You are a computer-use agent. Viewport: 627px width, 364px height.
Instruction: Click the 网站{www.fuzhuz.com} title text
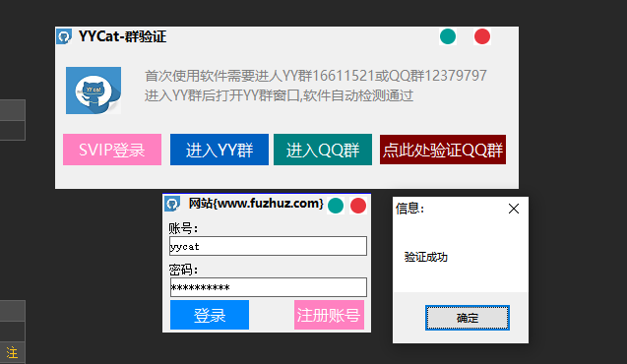[x=256, y=204]
